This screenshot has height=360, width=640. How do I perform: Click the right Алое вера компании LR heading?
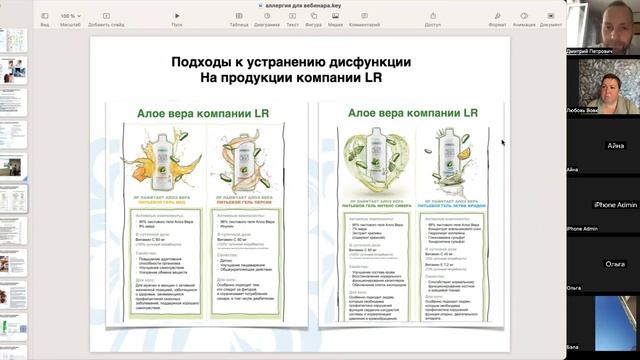tap(413, 113)
